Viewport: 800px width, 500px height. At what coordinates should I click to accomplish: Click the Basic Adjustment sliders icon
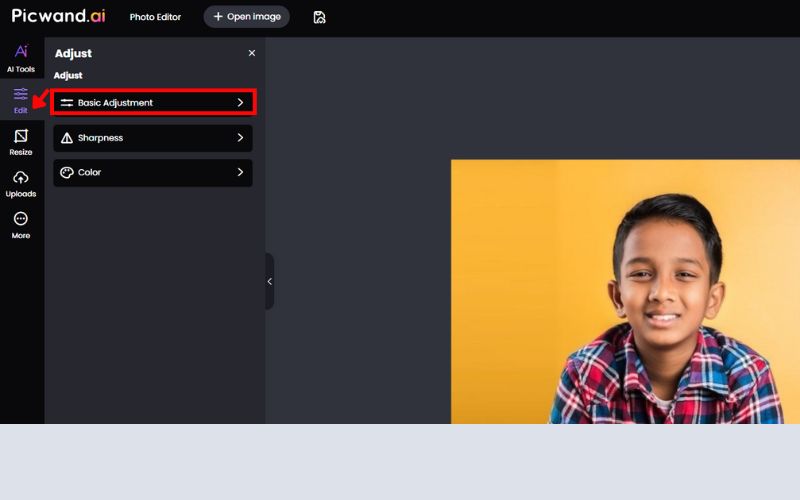[67, 103]
